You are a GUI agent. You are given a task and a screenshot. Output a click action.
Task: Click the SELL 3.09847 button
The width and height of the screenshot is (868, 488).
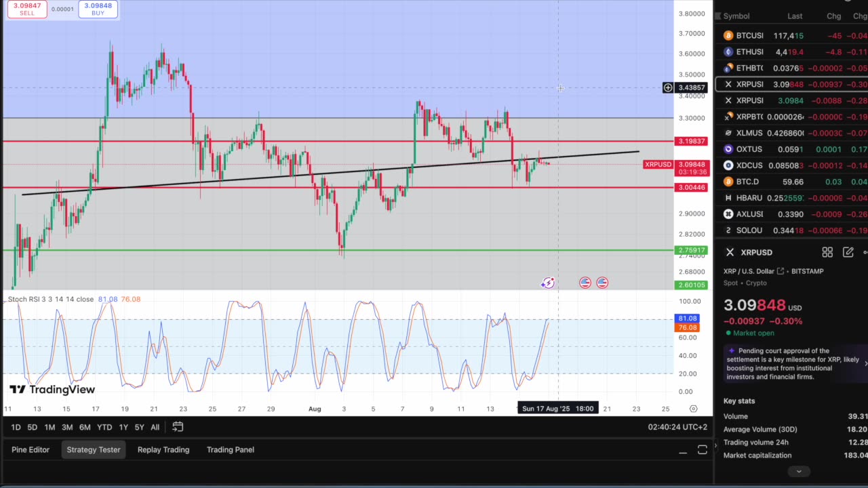point(27,9)
